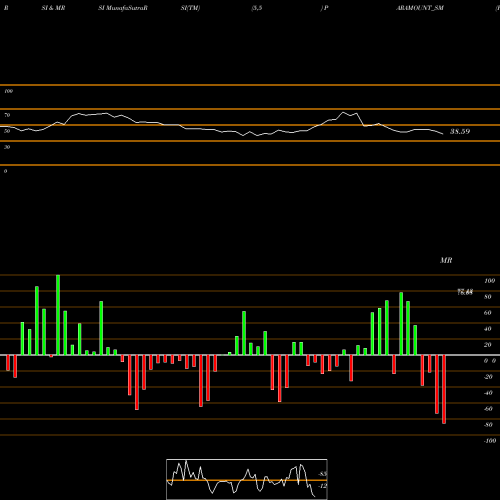
Task: Click the -12 value in mini chart
Action: [322, 486]
